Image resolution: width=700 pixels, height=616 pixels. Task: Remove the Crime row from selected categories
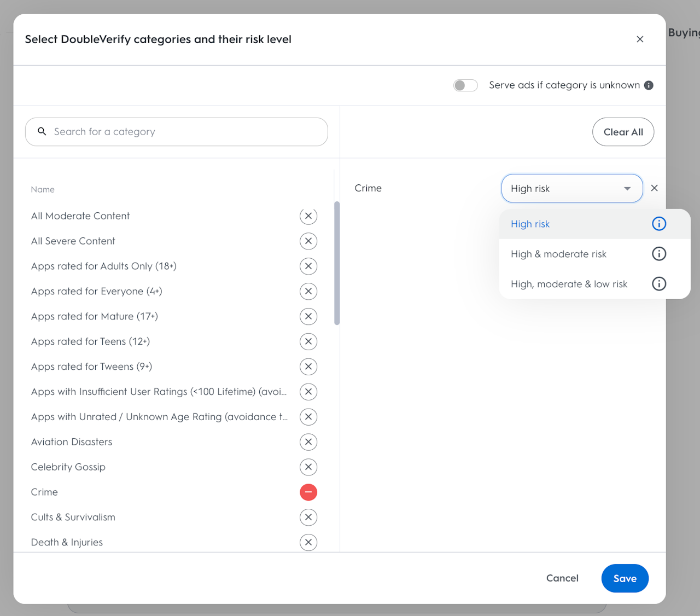click(654, 188)
